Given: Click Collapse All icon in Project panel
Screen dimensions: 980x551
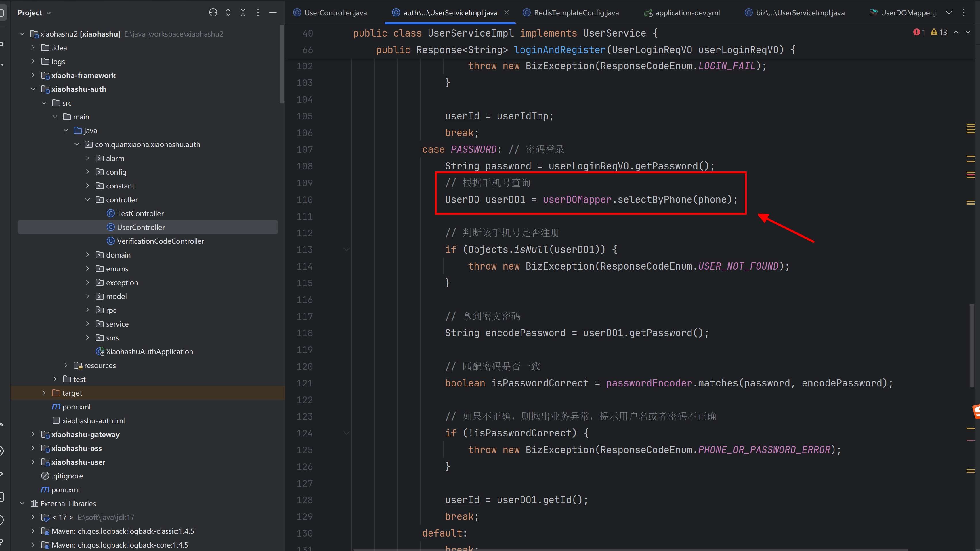Looking at the screenshot, I should click(x=243, y=13).
